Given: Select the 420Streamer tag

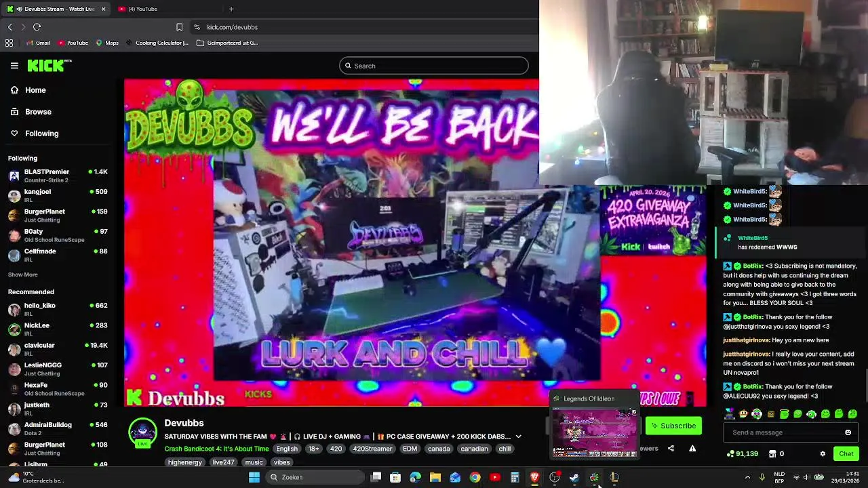Looking at the screenshot, I should [x=372, y=449].
